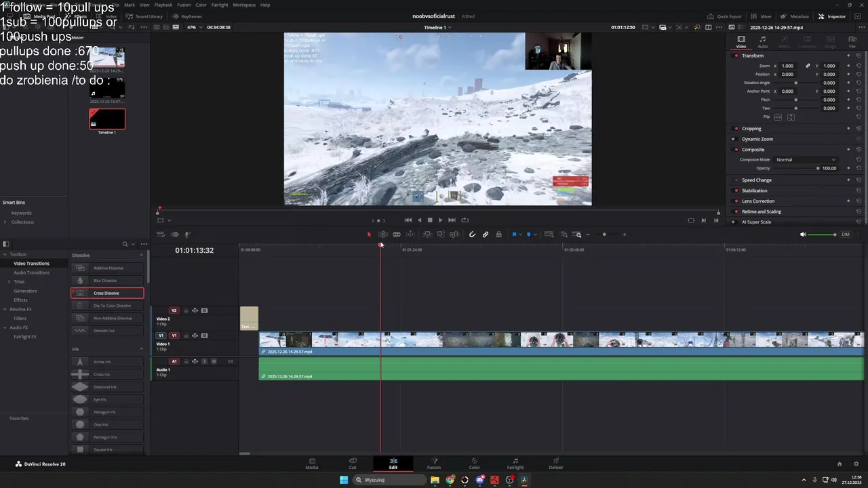Click the blue marker icon
The image size is (868, 488).
pyautogui.click(x=528, y=235)
